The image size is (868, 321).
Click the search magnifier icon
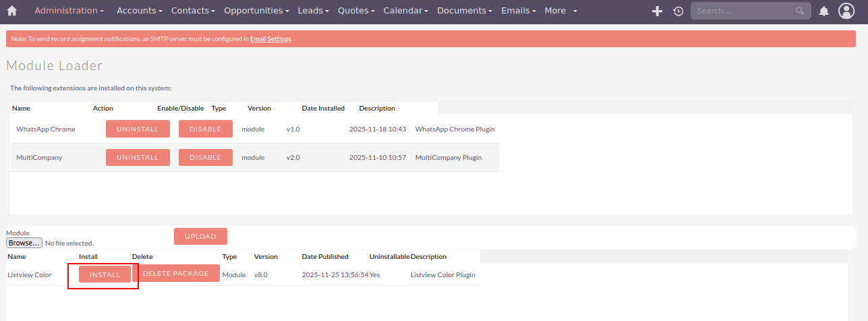[x=800, y=11]
